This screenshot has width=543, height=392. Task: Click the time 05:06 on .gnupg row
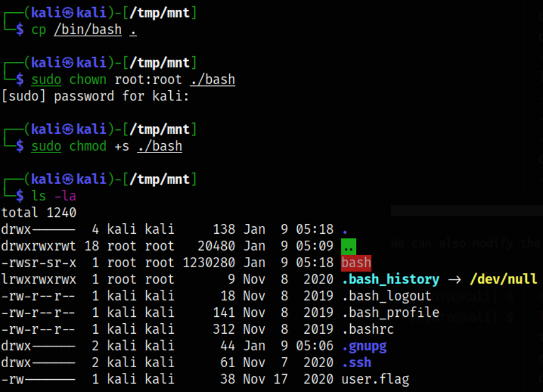[314, 346]
